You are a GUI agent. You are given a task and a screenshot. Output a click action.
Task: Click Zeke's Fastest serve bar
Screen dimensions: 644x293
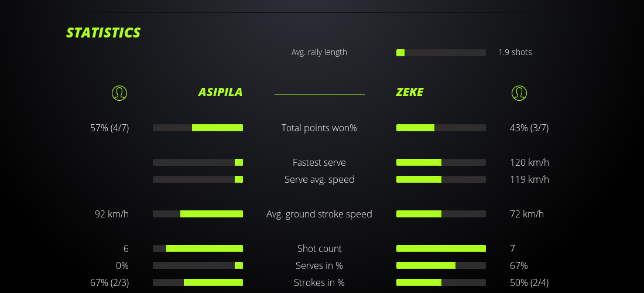tap(441, 162)
